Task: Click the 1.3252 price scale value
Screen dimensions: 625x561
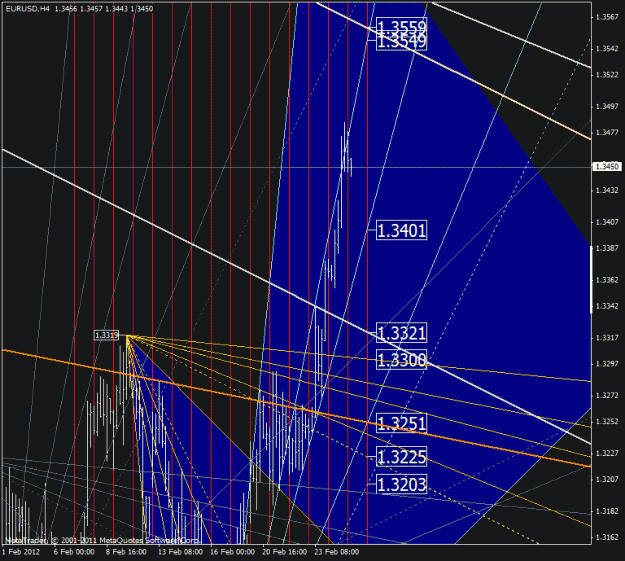Action: pos(607,421)
